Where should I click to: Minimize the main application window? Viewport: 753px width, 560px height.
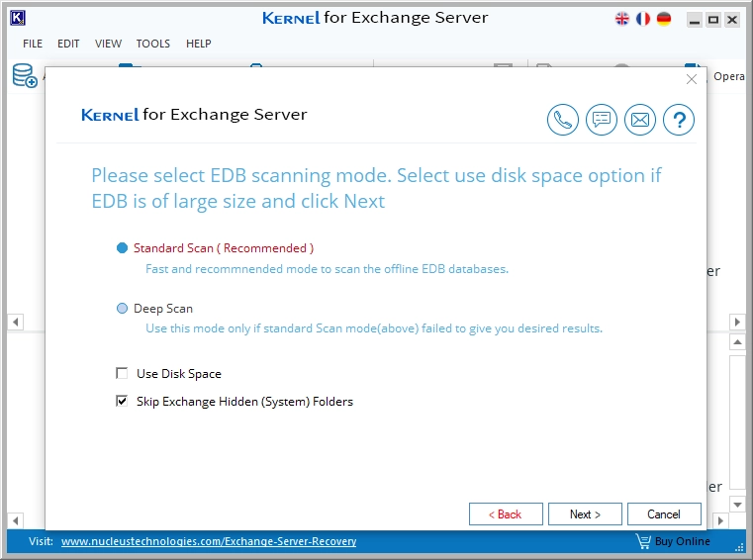click(x=695, y=20)
